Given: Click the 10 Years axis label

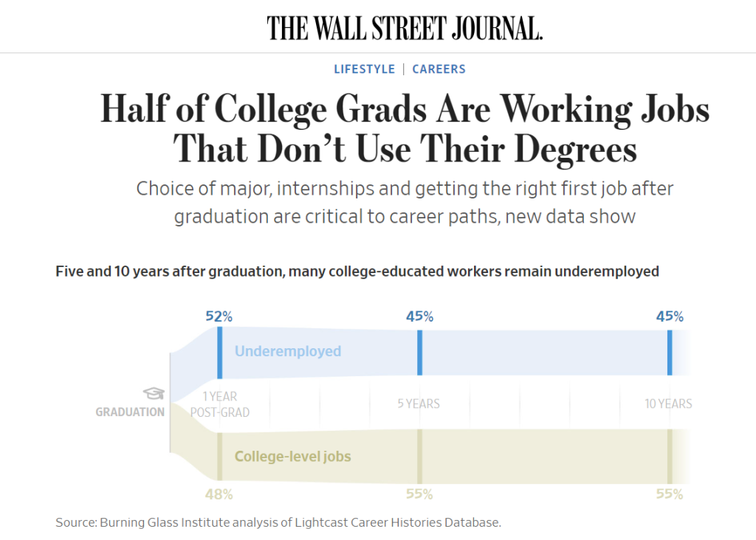Looking at the screenshot, I should (668, 404).
